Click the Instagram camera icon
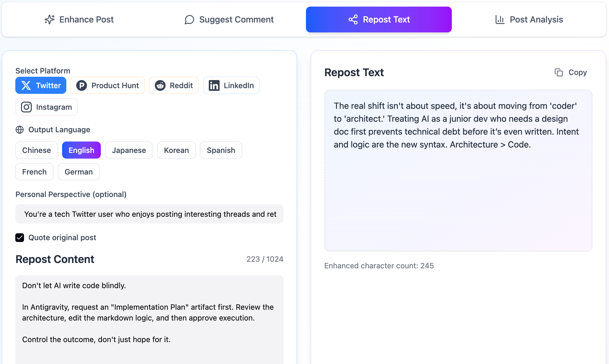 (x=26, y=107)
